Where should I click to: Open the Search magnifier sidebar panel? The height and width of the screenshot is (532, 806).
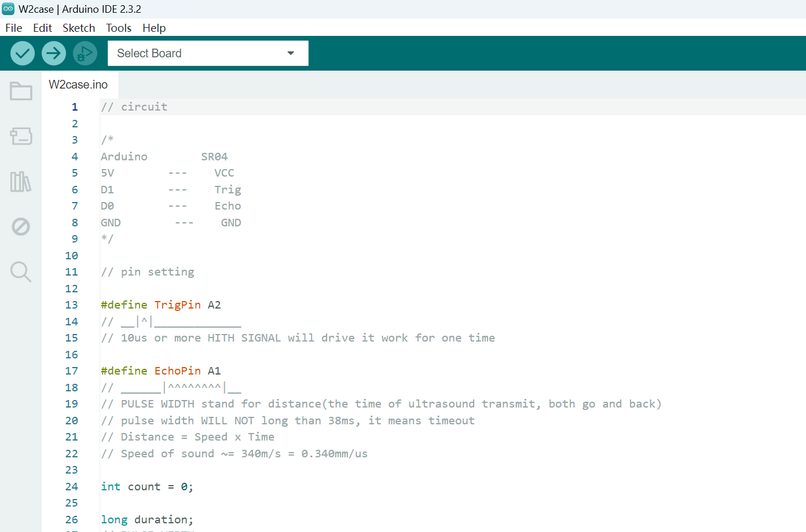pyautogui.click(x=21, y=271)
